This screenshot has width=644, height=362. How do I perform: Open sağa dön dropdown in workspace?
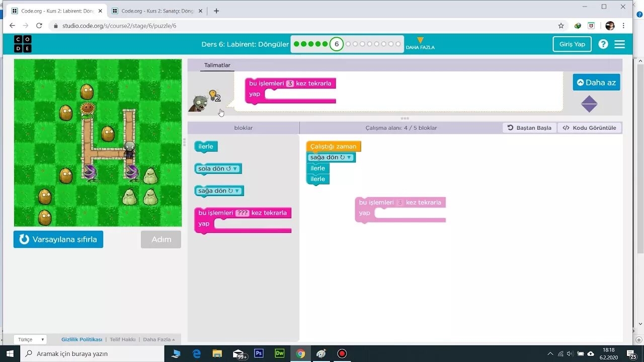[349, 157]
